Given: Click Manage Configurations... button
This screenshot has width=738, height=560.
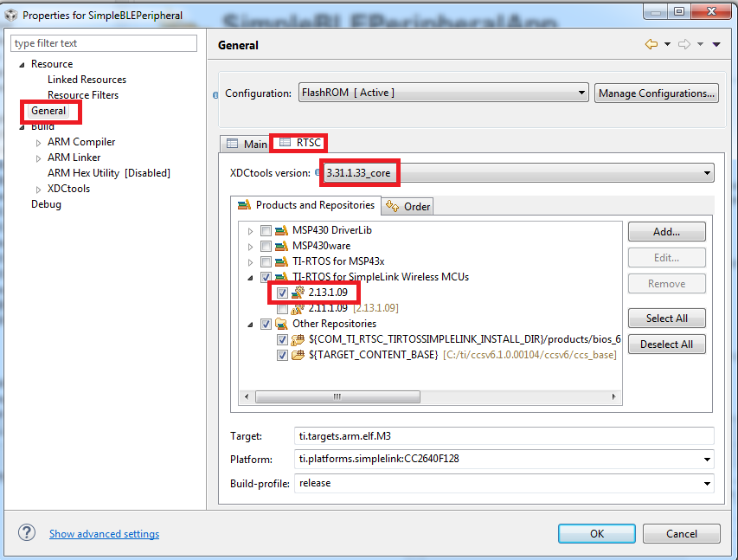Looking at the screenshot, I should (x=656, y=93).
